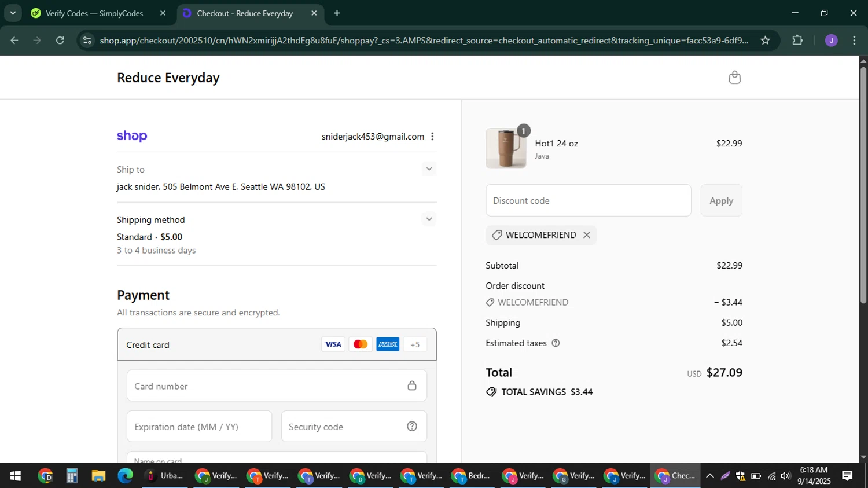Screen dimensions: 868x488
Task: Focus the Discount code field
Action: [589, 200]
